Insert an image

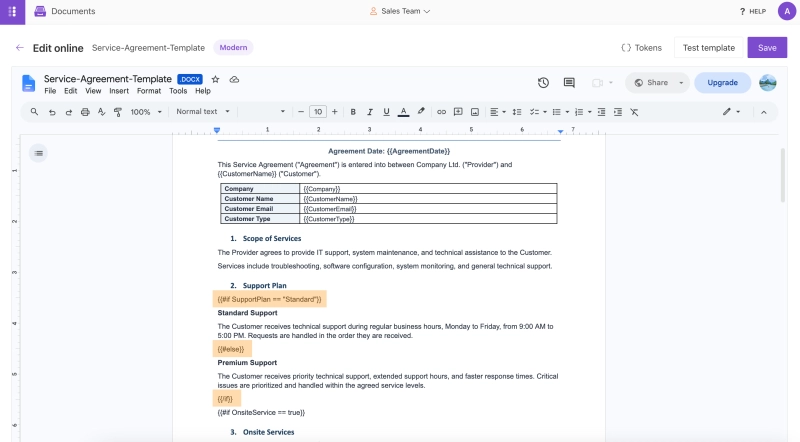475,112
